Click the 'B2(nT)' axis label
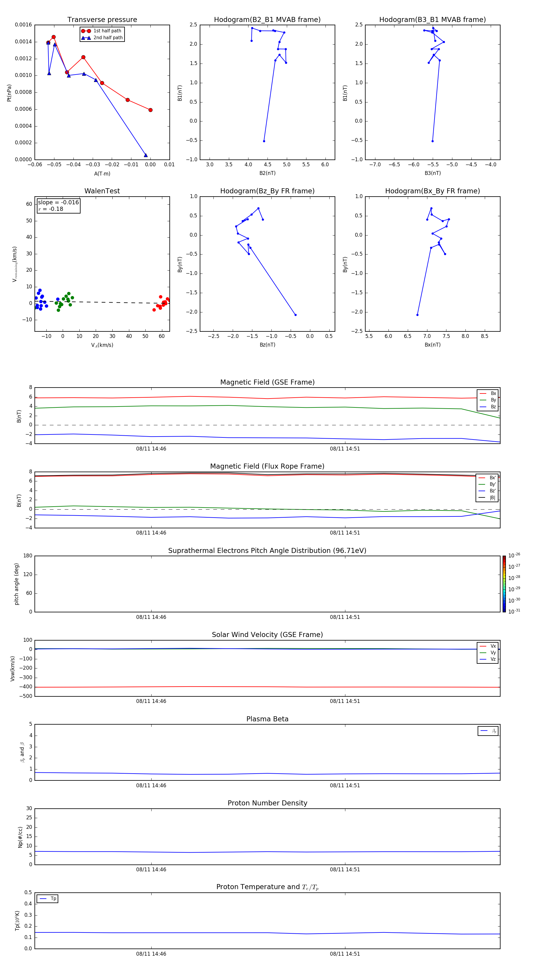This screenshot has height=980, width=535. click(x=267, y=173)
